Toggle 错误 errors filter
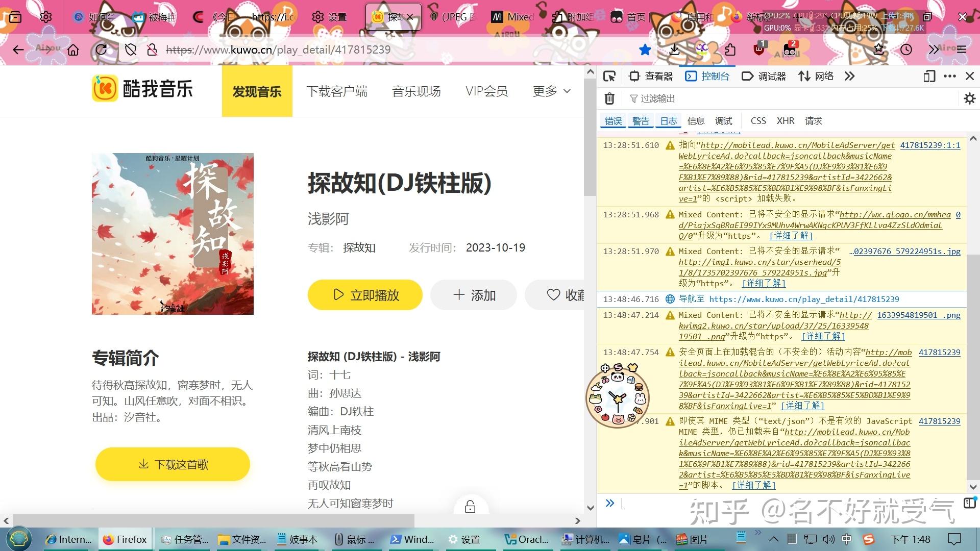Image resolution: width=980 pixels, height=551 pixels. click(613, 121)
